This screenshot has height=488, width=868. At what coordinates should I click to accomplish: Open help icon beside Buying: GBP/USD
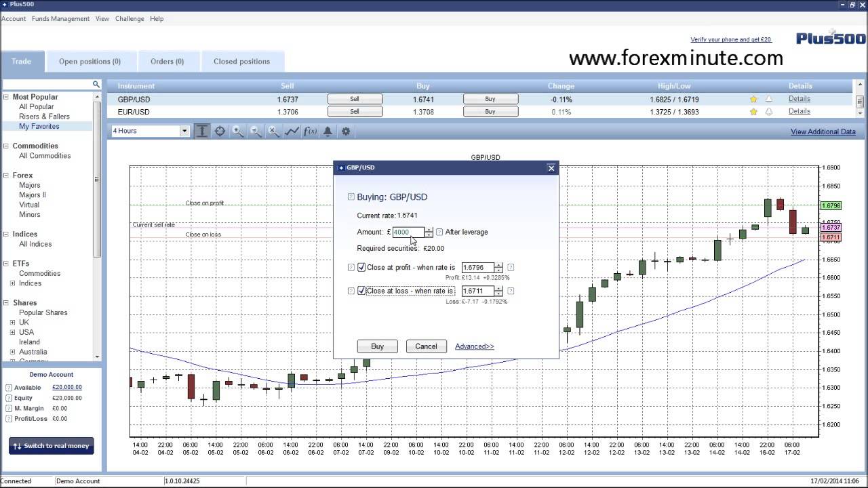[351, 197]
